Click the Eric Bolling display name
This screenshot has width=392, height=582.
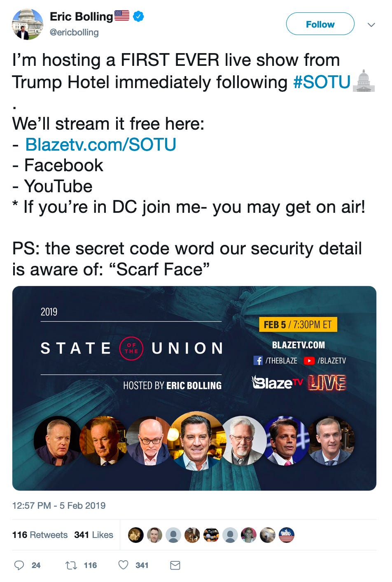coord(81,17)
